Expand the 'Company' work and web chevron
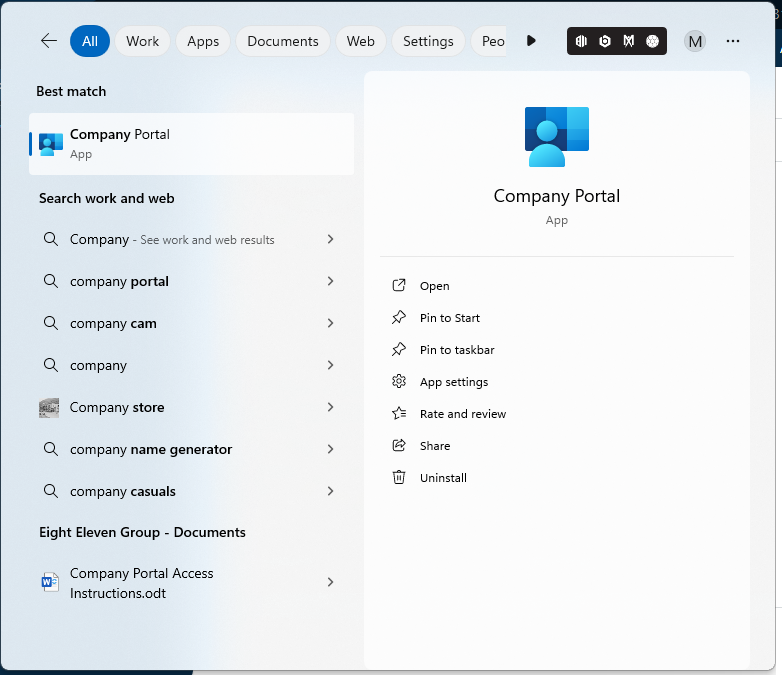Image resolution: width=782 pixels, height=675 pixels. pos(330,239)
